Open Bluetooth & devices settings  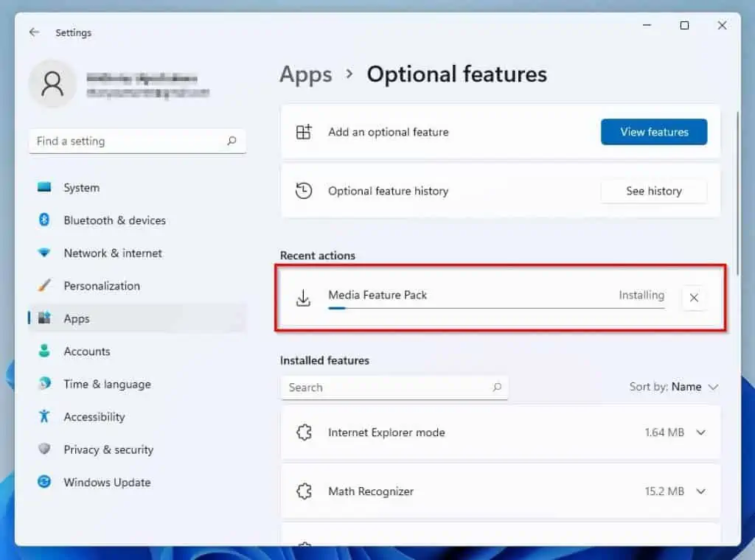pos(137,220)
